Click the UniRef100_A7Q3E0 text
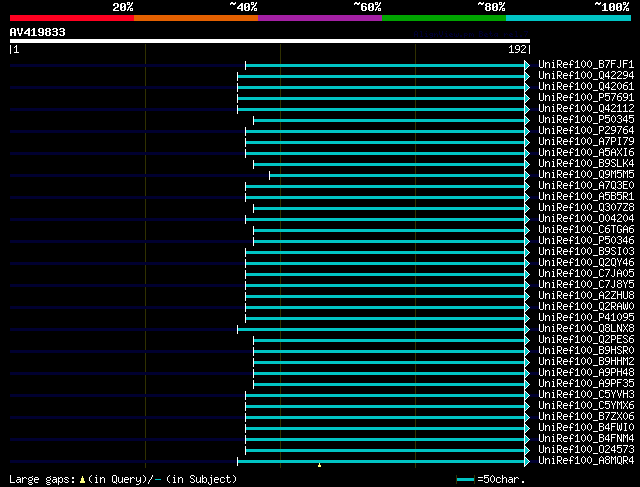The width and height of the screenshot is (640, 487). [x=586, y=186]
